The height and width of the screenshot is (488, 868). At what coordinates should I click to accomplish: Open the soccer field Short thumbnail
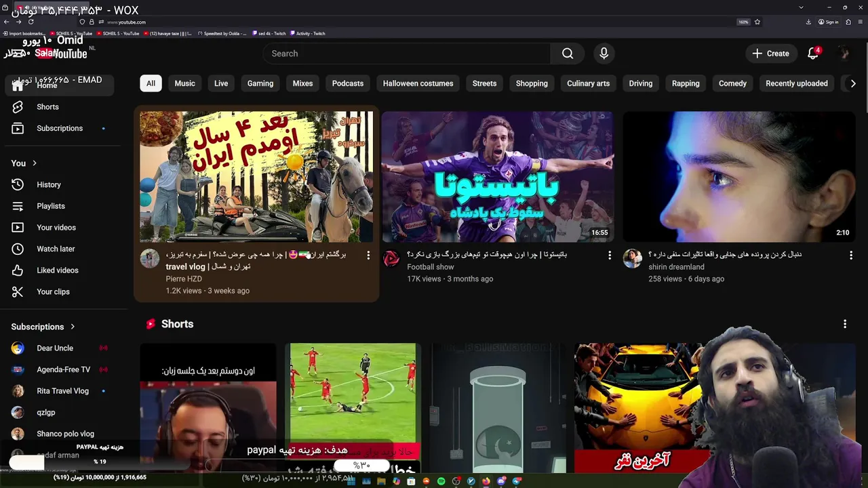353,407
